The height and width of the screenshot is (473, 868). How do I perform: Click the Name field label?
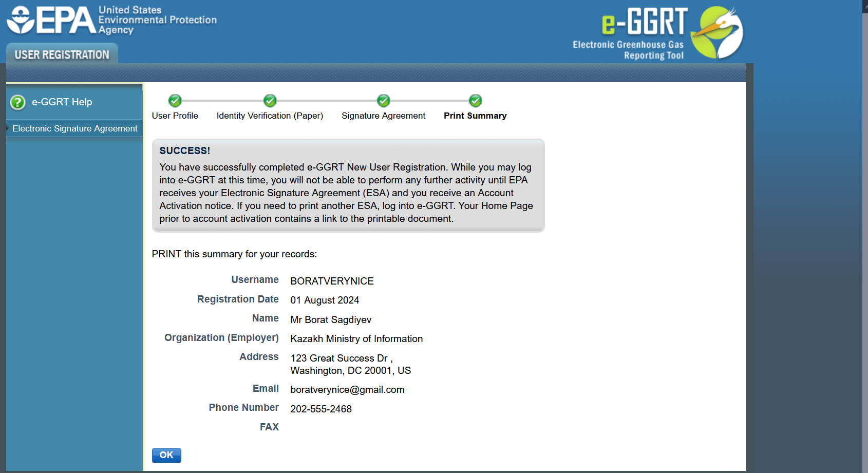tap(265, 318)
